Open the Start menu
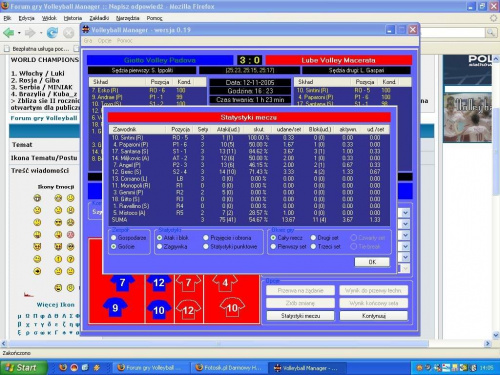 pos(23,368)
